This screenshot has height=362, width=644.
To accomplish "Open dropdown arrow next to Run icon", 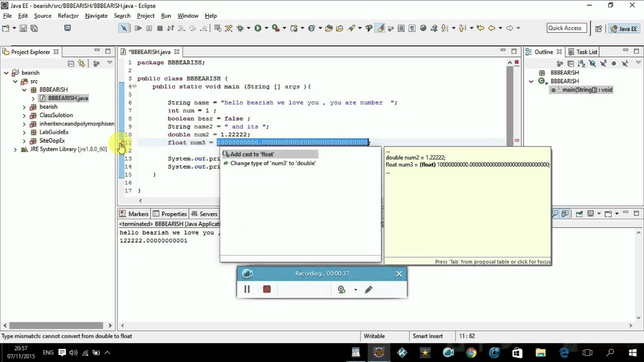I will pyautogui.click(x=265, y=28).
